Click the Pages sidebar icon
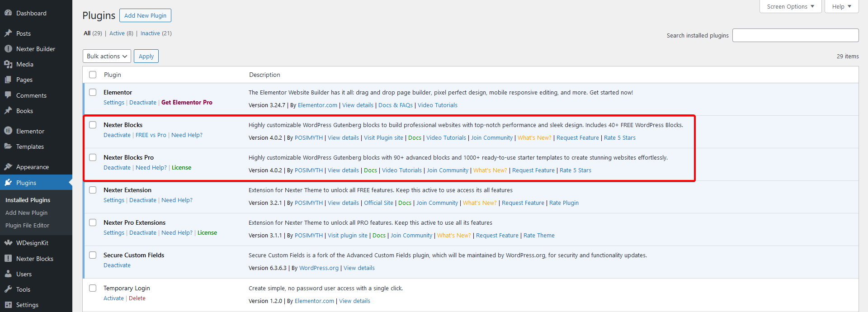The image size is (868, 312). pyautogui.click(x=8, y=80)
